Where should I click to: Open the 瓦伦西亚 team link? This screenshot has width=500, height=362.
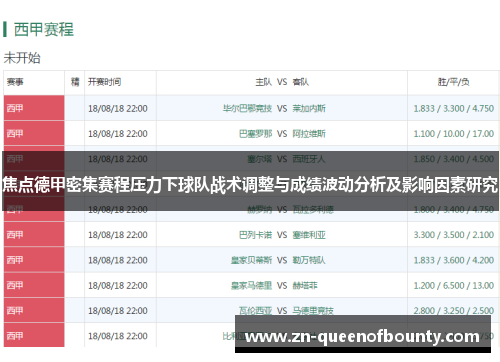click(255, 311)
